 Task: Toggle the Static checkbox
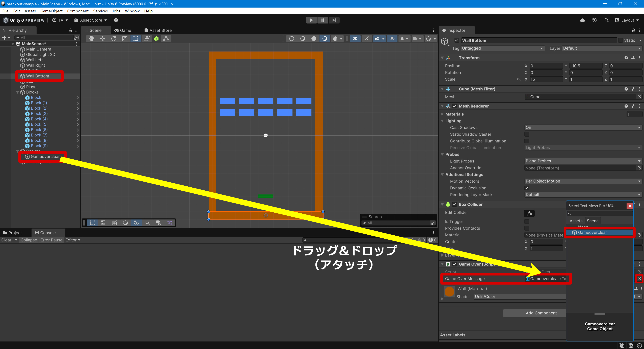tap(621, 40)
